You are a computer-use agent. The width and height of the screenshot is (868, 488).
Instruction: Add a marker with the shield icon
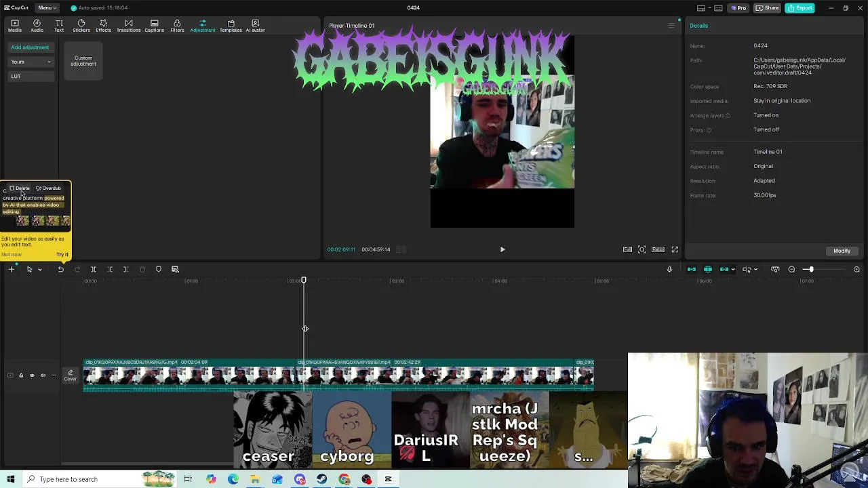click(159, 270)
